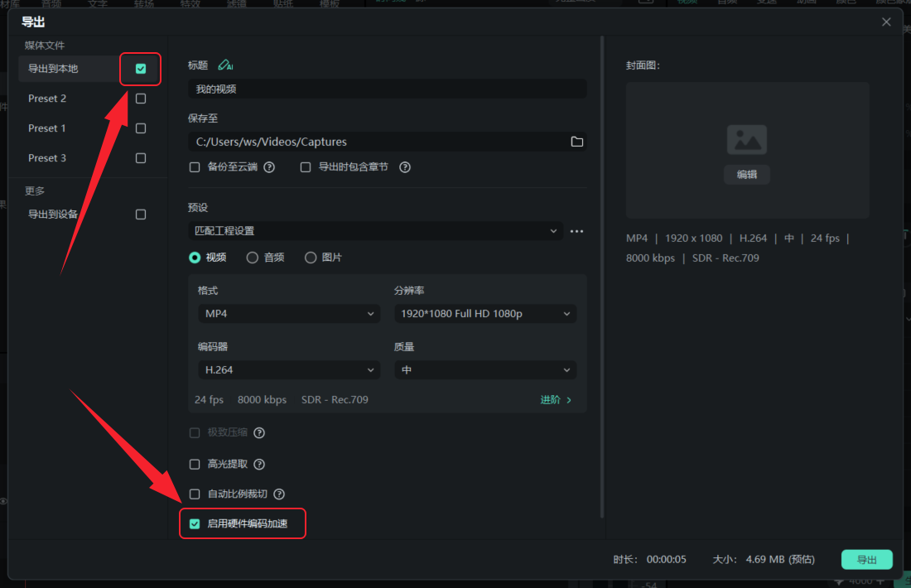Open the preset more options ellipsis

point(576,231)
